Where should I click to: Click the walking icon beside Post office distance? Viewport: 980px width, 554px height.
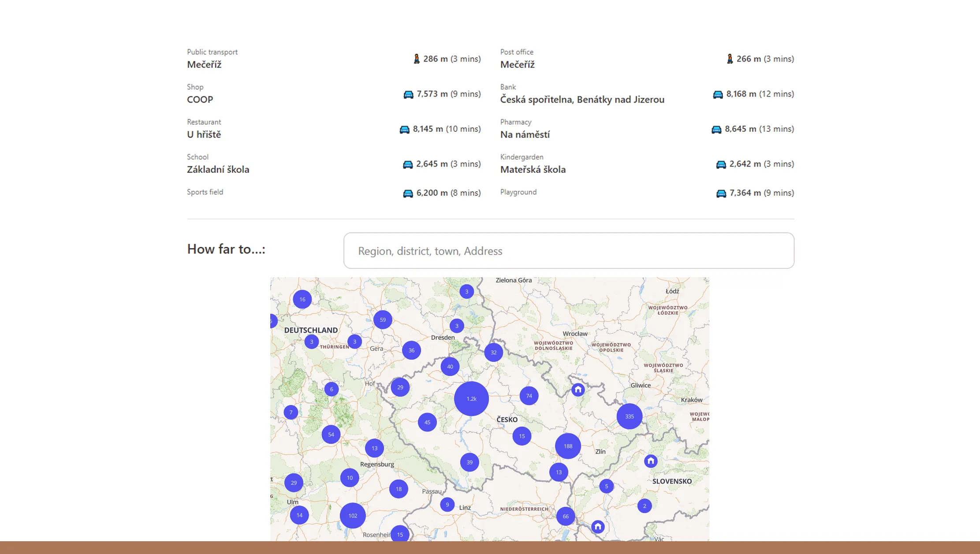pos(730,59)
